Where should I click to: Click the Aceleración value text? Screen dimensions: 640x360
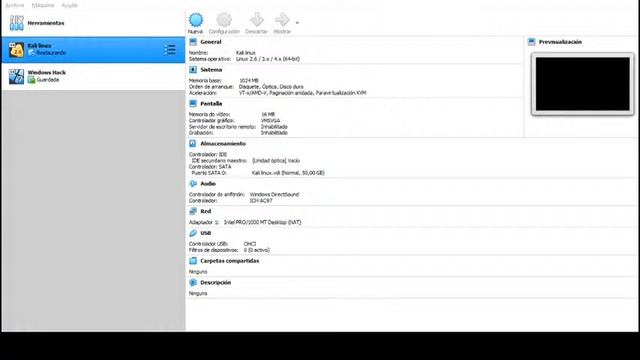302,93
